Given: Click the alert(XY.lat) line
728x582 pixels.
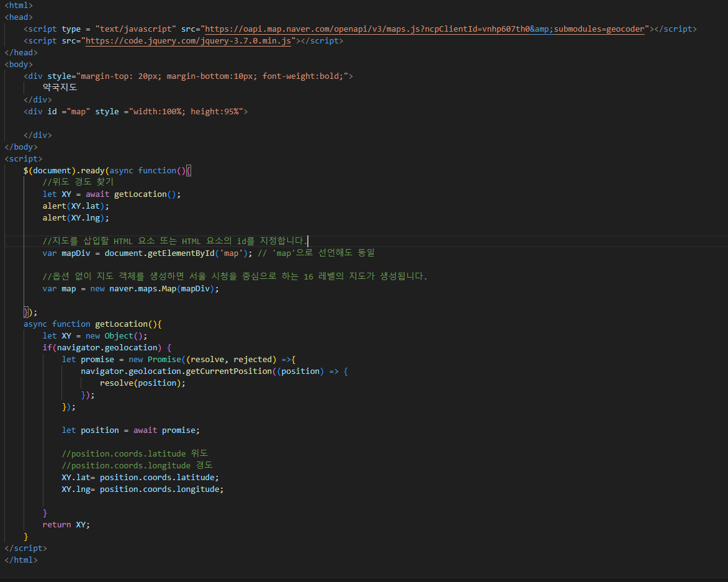Looking at the screenshot, I should [x=76, y=206].
